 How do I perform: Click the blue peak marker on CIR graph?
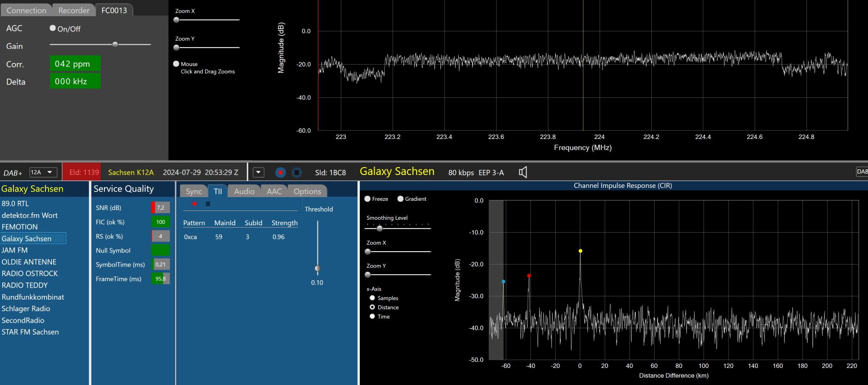point(504,282)
